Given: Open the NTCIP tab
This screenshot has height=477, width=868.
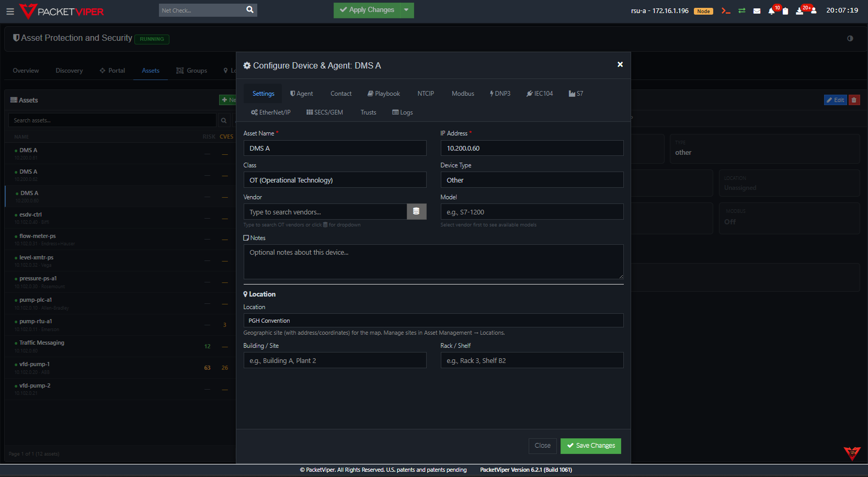Looking at the screenshot, I should [426, 94].
